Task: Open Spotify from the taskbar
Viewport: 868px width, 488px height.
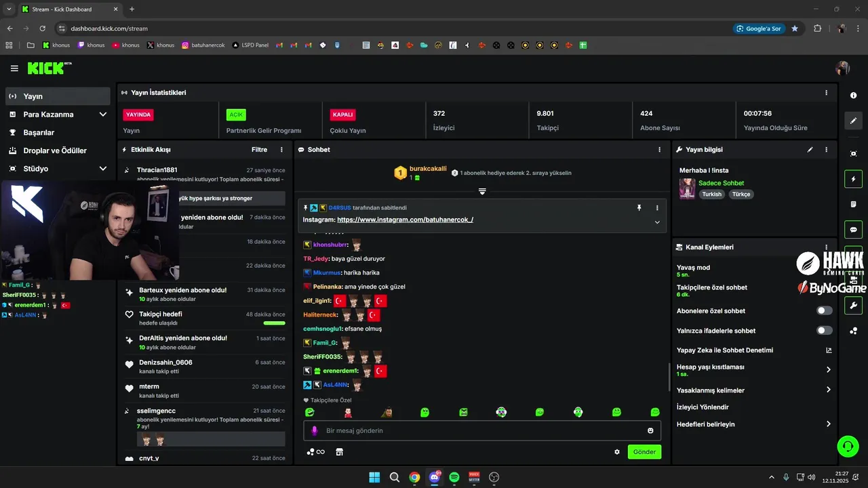Action: coord(454,477)
